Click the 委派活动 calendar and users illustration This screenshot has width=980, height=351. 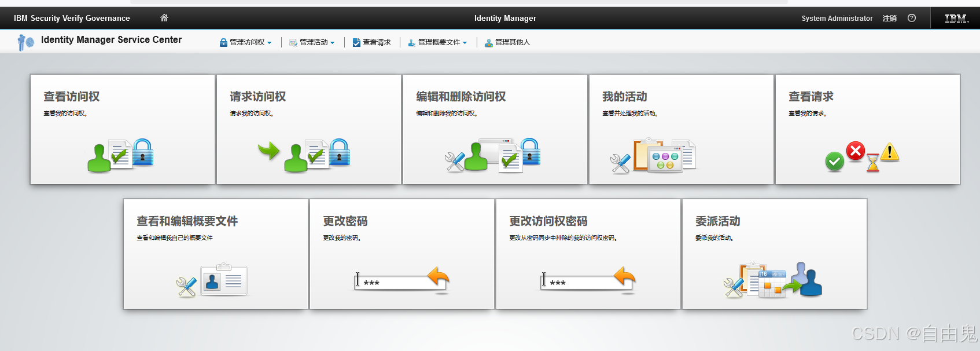[x=773, y=280]
